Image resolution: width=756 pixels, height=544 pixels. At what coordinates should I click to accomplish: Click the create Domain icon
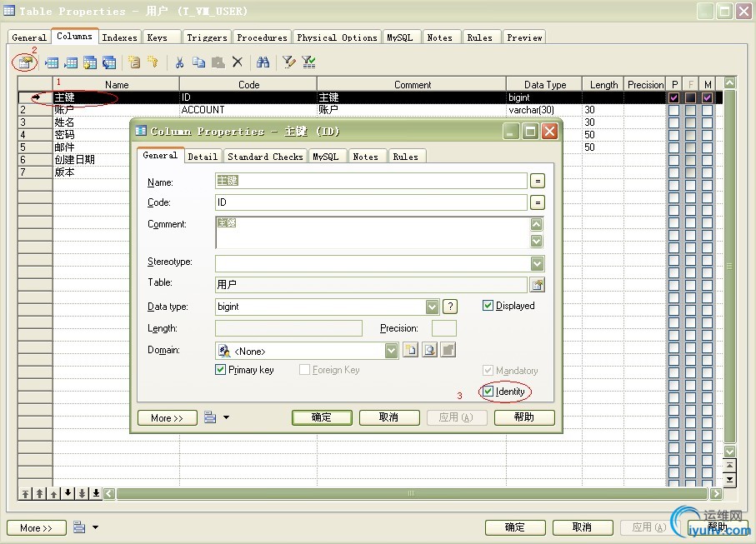[x=410, y=350]
